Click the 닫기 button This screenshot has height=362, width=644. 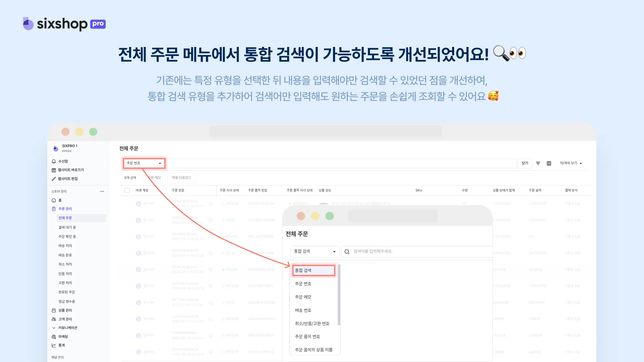[x=525, y=163]
